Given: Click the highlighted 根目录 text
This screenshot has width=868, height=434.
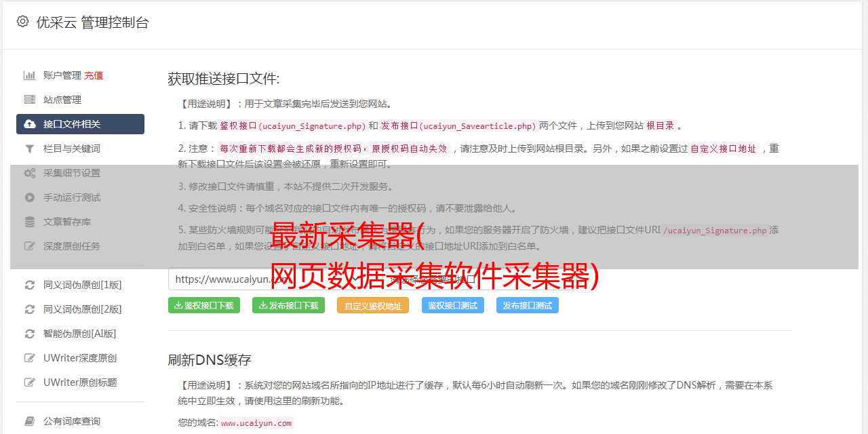Looking at the screenshot, I should pos(660,126).
